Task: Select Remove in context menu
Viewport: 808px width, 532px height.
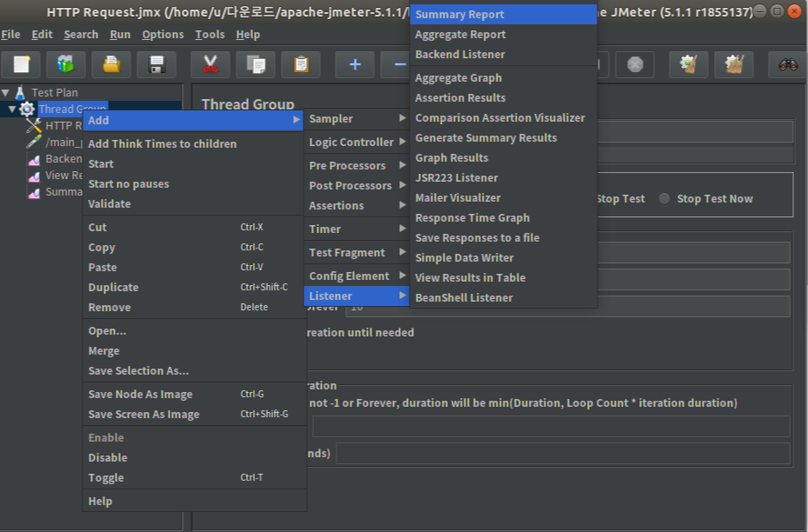Action: pyautogui.click(x=193, y=308)
